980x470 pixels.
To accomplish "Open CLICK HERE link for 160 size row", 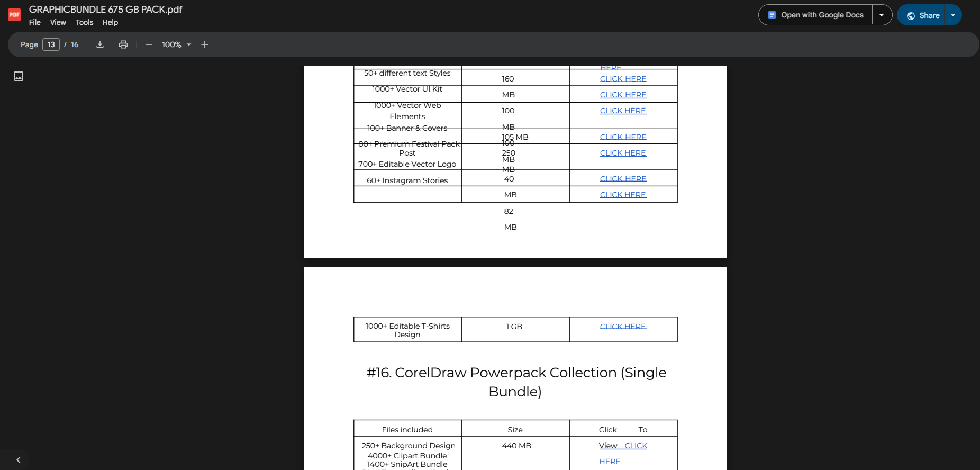I will click(623, 79).
